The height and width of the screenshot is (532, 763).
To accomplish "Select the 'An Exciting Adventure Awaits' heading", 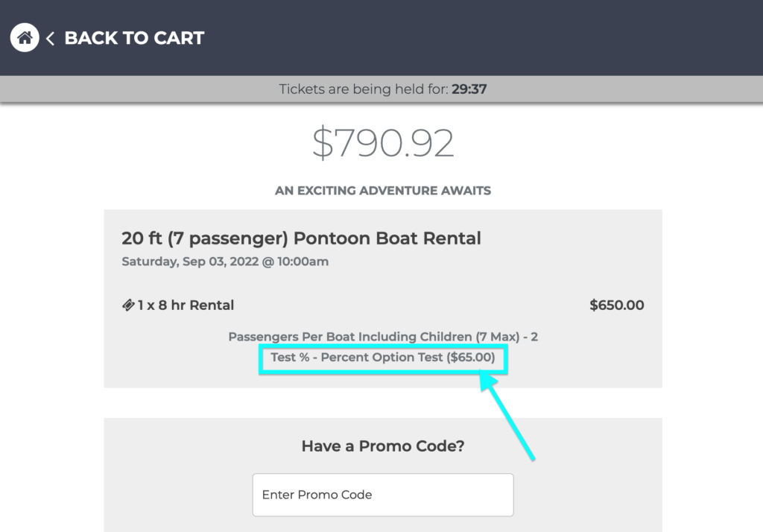I will point(383,190).
